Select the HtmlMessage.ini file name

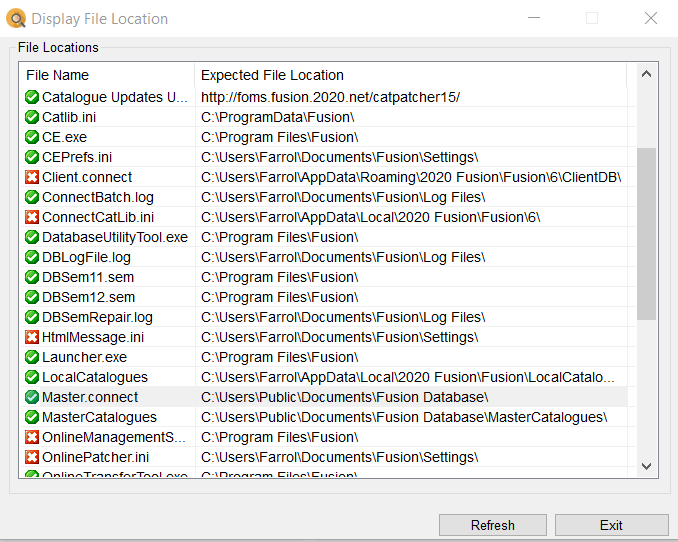tap(93, 337)
